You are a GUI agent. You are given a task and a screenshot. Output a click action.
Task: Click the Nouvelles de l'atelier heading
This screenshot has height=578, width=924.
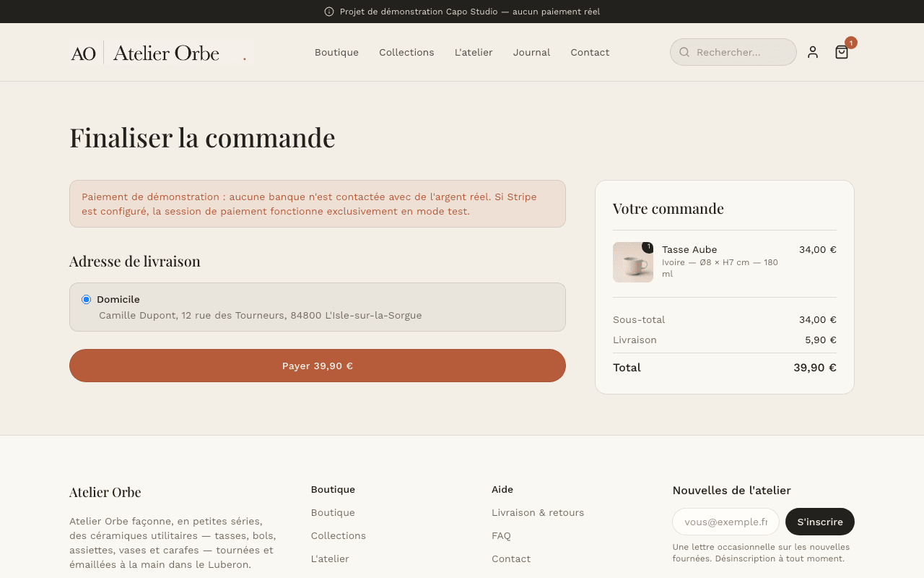point(732,490)
